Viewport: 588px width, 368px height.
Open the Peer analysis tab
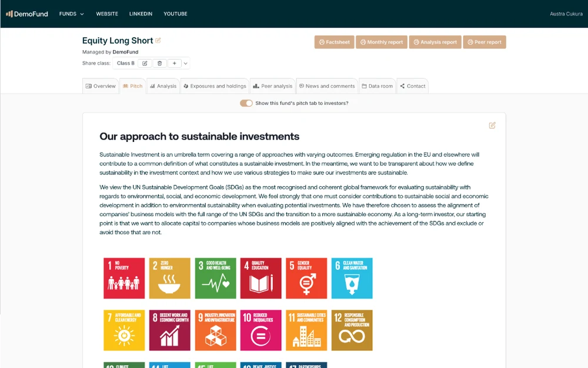coord(273,86)
